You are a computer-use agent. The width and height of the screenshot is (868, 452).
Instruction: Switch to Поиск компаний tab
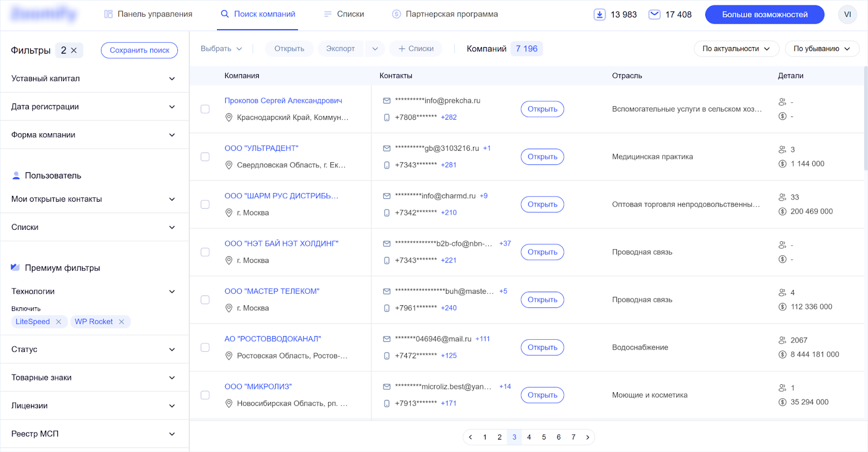coord(258,14)
